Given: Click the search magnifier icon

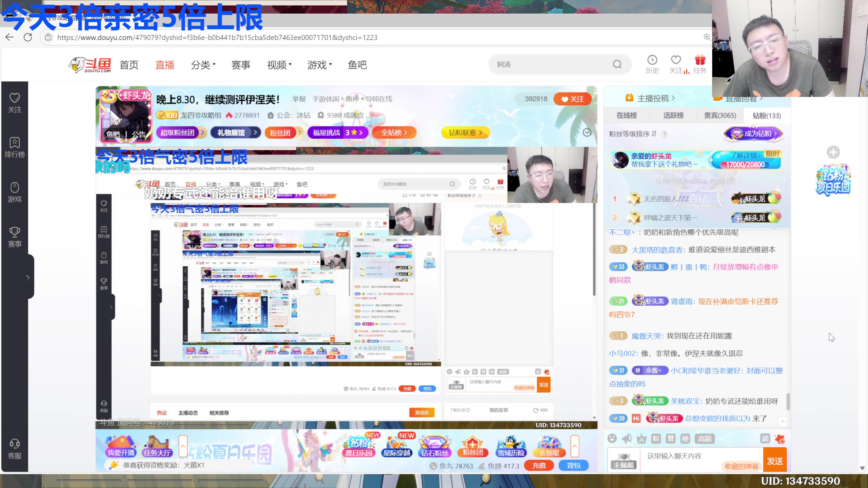Looking at the screenshot, I should pyautogui.click(x=617, y=64).
